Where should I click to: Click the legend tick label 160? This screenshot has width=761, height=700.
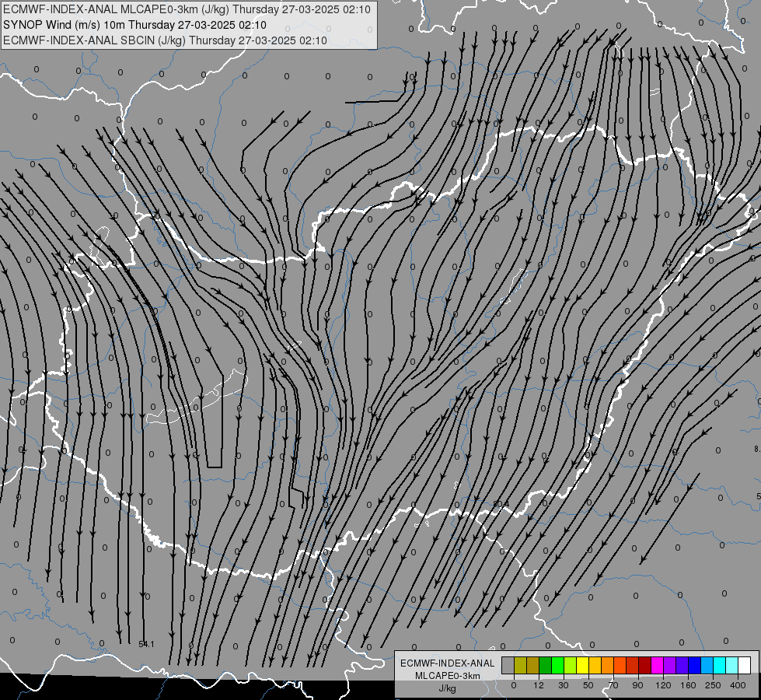(x=688, y=685)
